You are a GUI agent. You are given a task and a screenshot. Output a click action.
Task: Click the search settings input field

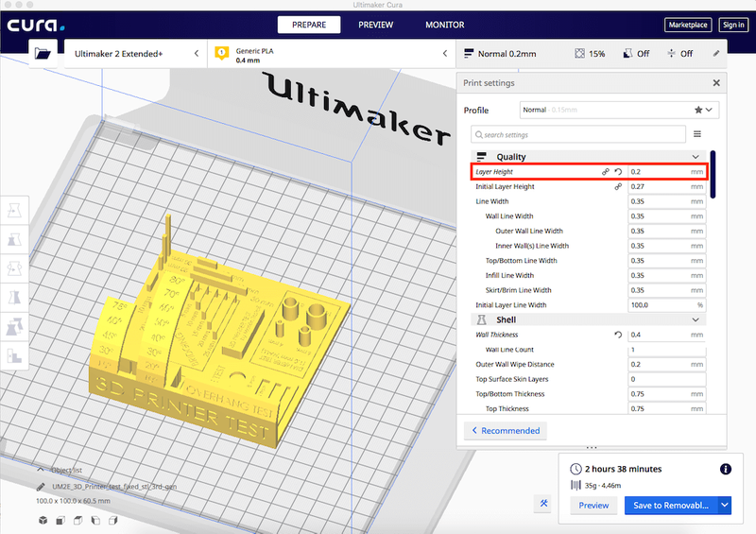pyautogui.click(x=579, y=134)
